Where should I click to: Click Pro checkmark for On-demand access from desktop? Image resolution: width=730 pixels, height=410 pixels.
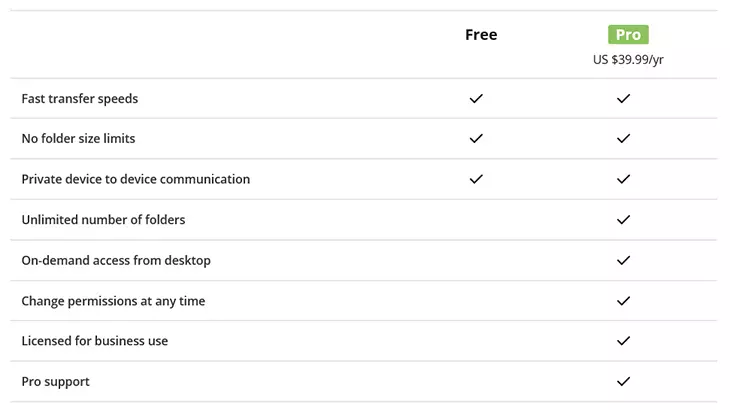point(623,261)
